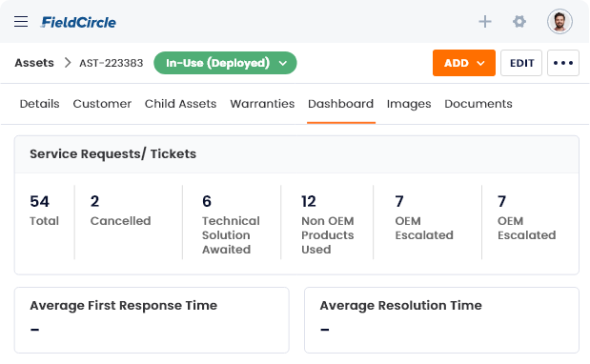Open the Child Assets tab
590x364 pixels.
pos(180,104)
